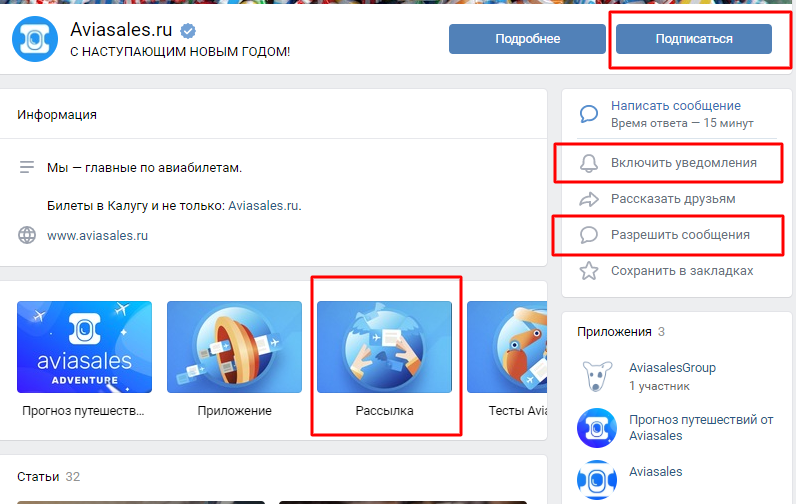Open the Тесты Avia thumbnail
Screen dimensions: 796x504
(x=507, y=347)
